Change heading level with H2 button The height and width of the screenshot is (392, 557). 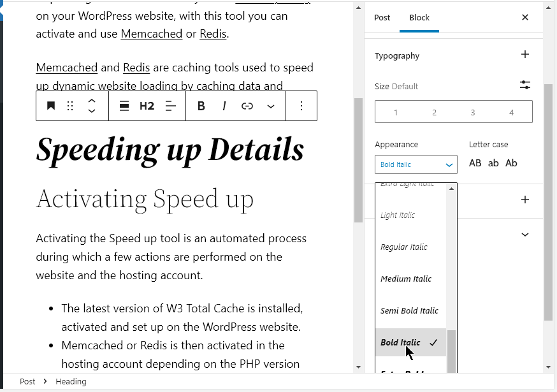click(x=147, y=106)
